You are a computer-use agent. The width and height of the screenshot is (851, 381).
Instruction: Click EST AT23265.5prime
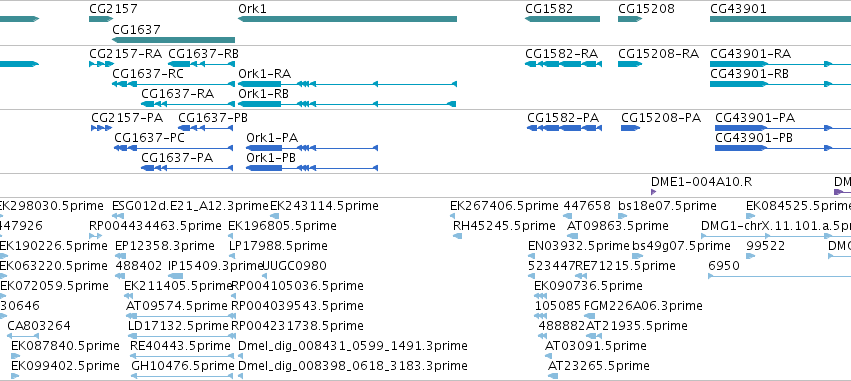point(599,366)
